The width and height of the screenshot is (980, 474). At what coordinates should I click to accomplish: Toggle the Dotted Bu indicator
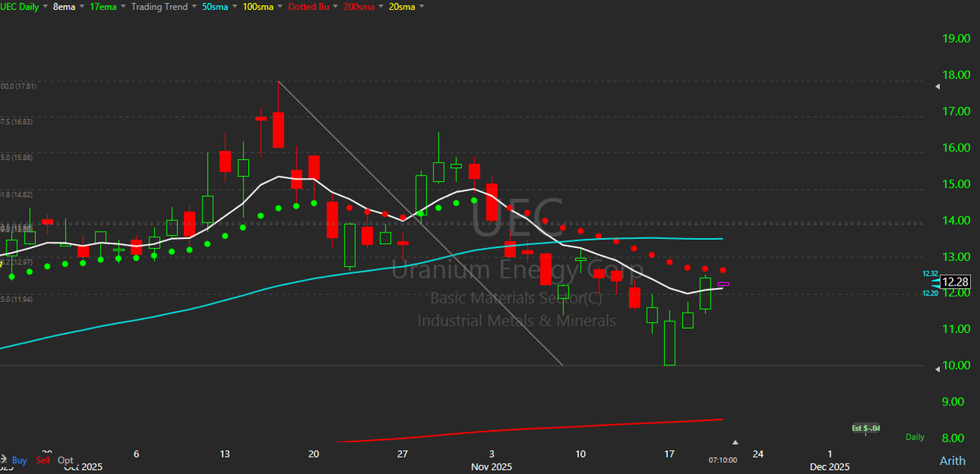[309, 7]
